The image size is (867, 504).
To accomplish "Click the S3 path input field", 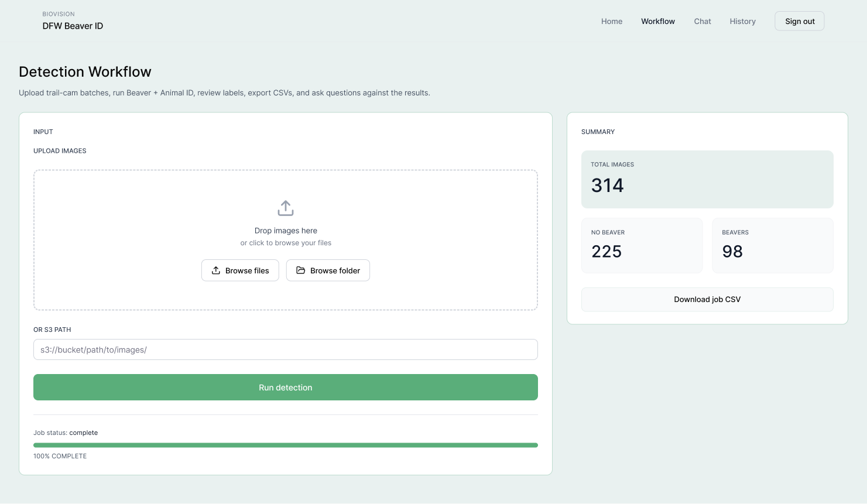I will point(285,349).
